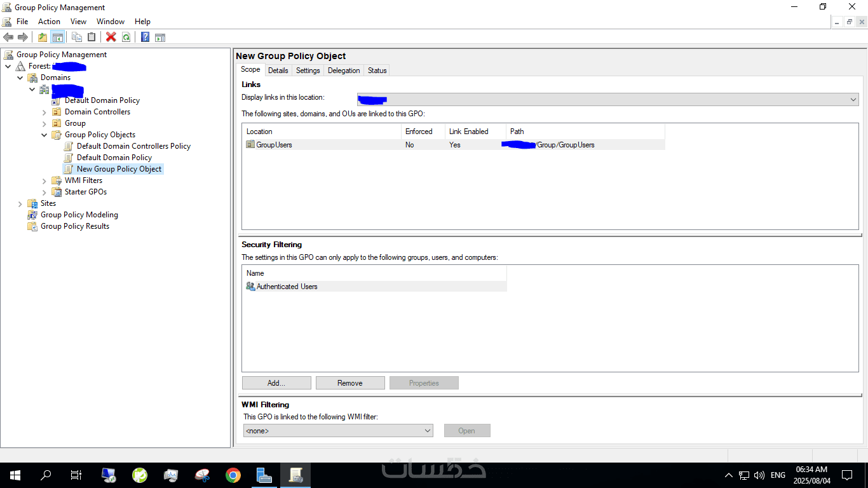Toggle the Show/Hide Action Pane icon
Screen dimensions: 868x488
click(x=160, y=37)
